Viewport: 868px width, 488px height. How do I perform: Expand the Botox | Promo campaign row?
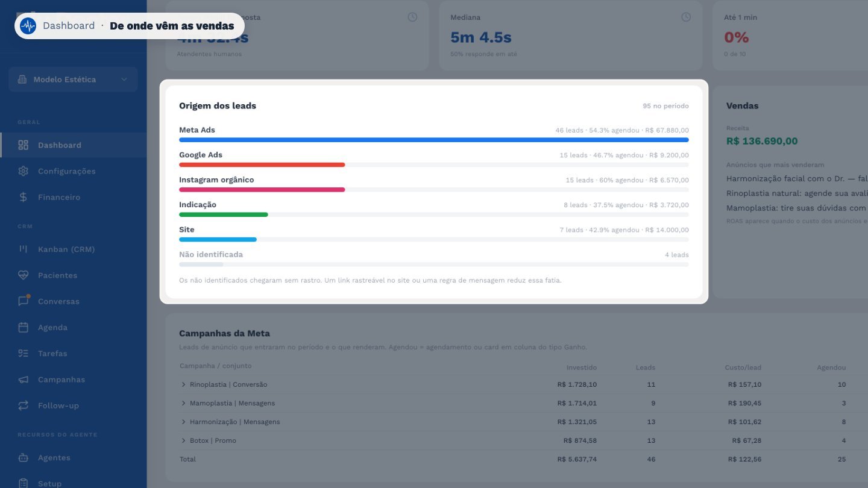point(183,440)
